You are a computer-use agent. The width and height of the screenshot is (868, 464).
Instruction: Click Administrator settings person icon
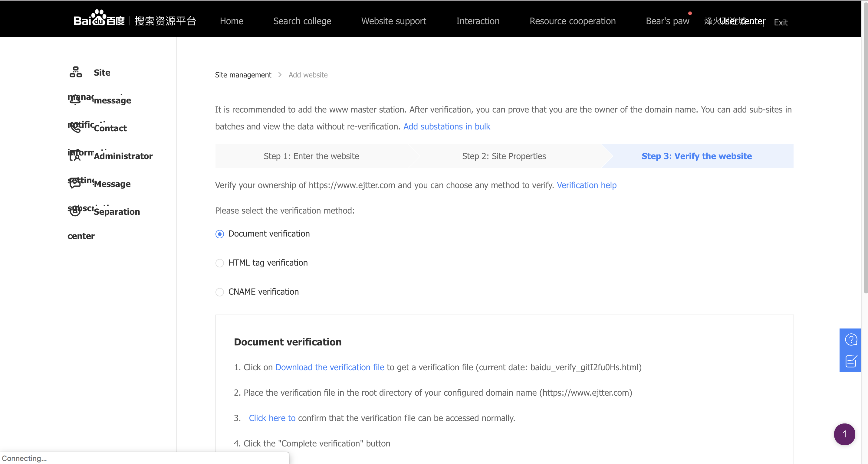(75, 155)
